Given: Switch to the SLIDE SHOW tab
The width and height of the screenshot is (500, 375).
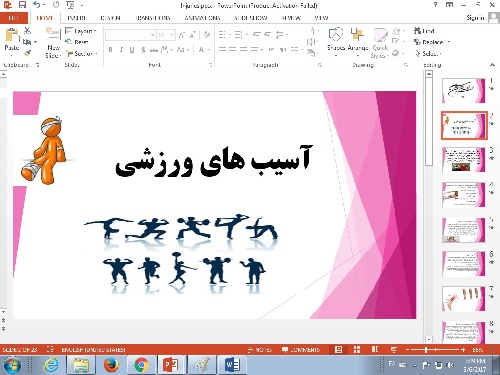Looking at the screenshot, I should pos(250,18).
